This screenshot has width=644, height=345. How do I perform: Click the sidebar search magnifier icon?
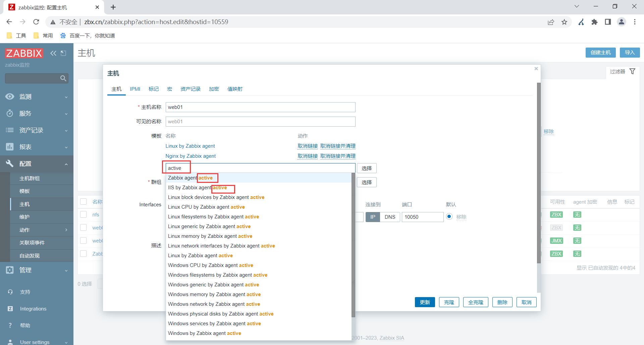63,78
